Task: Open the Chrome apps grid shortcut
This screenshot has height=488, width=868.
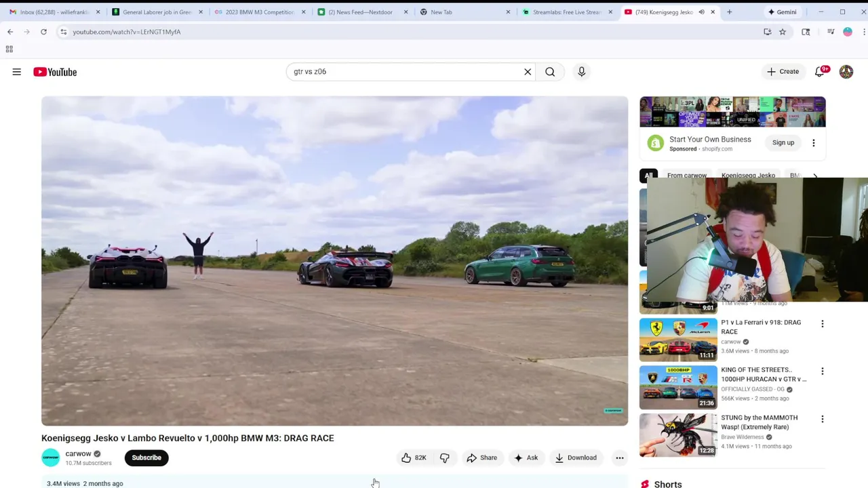Action: pos(9,49)
